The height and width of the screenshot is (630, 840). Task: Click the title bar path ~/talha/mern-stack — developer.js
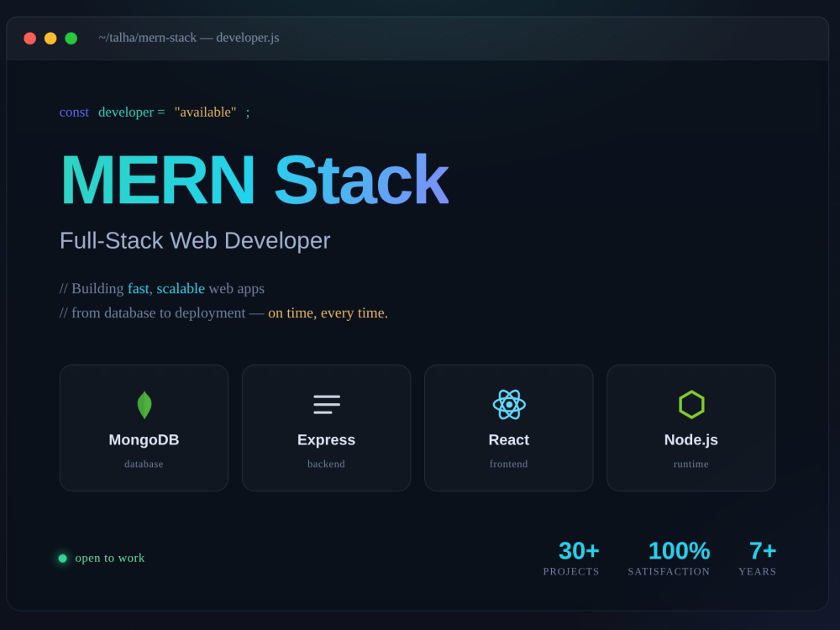[x=189, y=38]
